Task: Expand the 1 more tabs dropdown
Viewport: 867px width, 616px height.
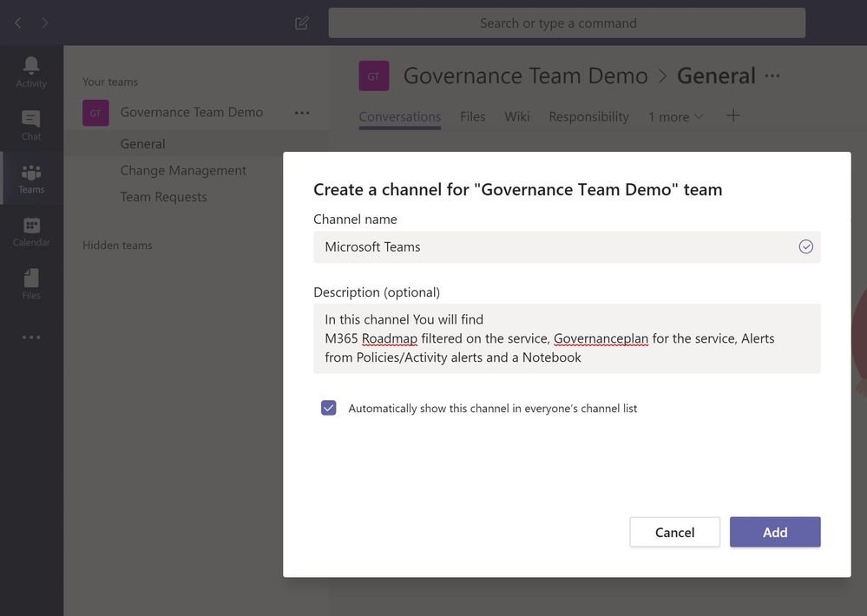Action: [676, 116]
